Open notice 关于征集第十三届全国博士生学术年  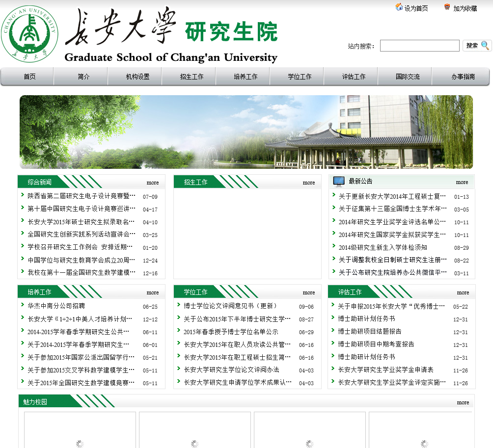click(393, 209)
